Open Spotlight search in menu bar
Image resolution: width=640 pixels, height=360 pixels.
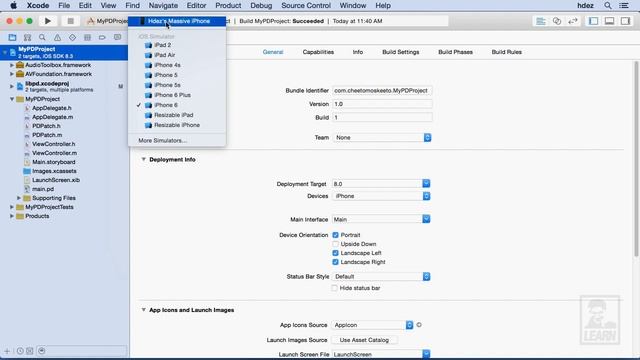click(608, 6)
